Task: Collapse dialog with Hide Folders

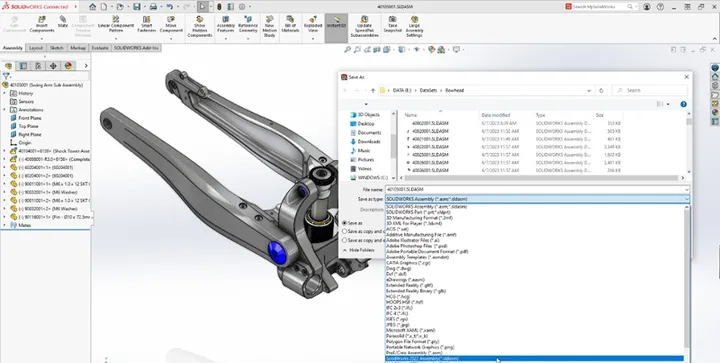Action: click(x=359, y=250)
